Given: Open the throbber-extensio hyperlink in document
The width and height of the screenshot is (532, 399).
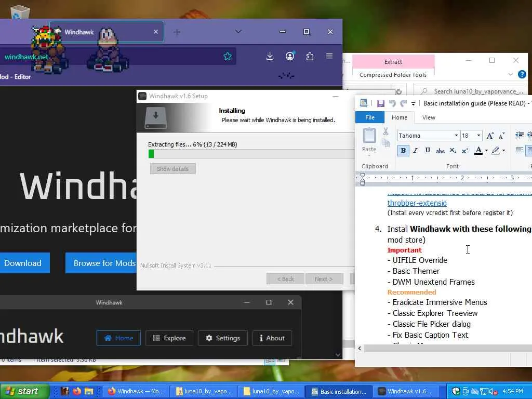Looking at the screenshot, I should (417, 203).
